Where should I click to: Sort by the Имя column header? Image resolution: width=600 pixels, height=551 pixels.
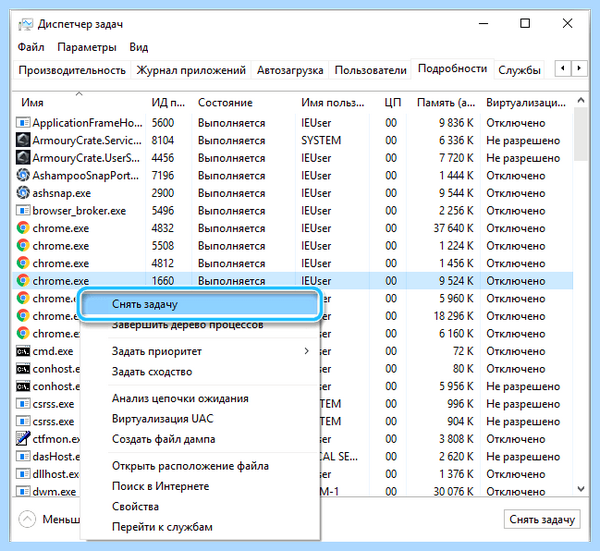point(79,103)
